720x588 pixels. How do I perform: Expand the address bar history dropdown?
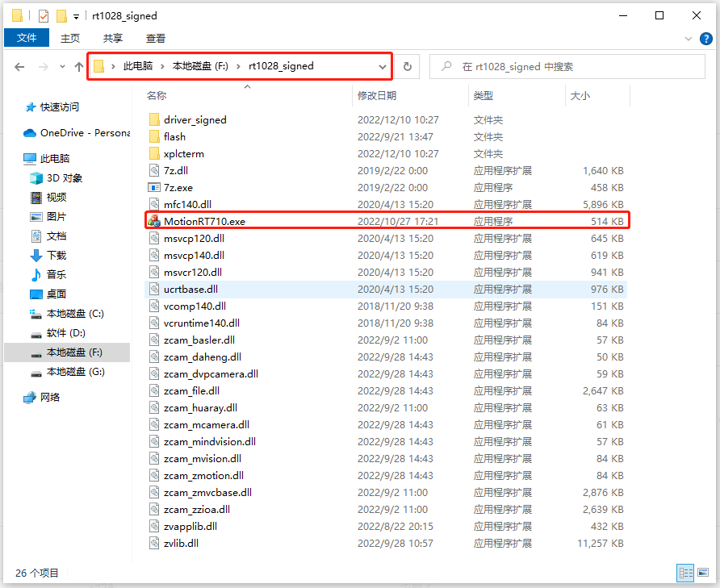[x=382, y=67]
